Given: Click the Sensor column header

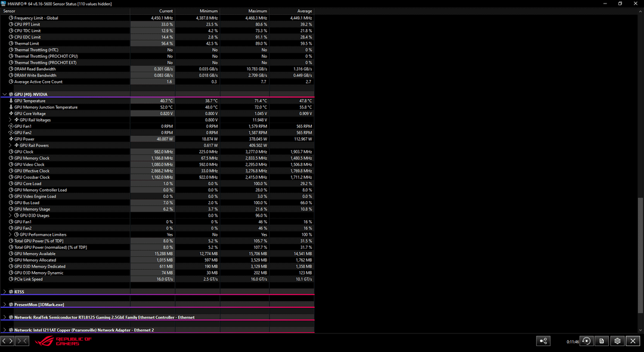Looking at the screenshot, I should (66, 11).
